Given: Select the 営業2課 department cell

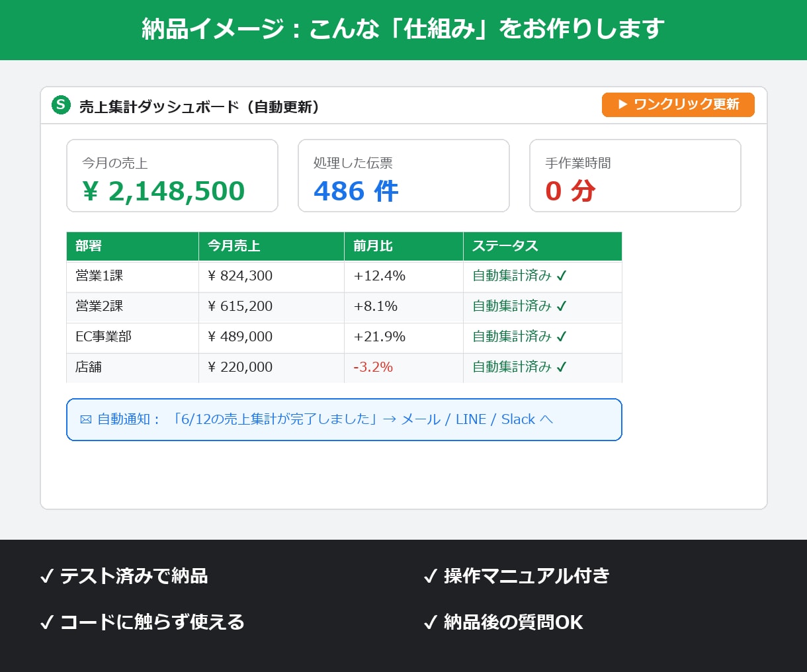Looking at the screenshot, I should pos(132,307).
